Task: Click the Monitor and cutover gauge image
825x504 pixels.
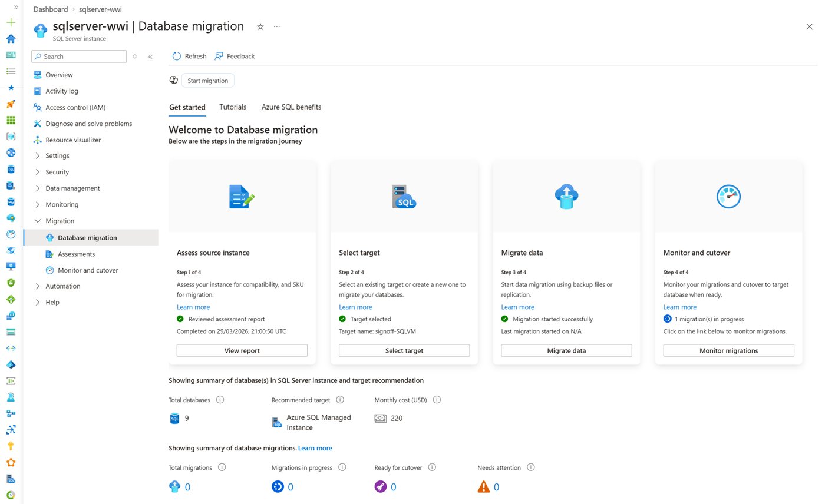Action: (x=728, y=197)
